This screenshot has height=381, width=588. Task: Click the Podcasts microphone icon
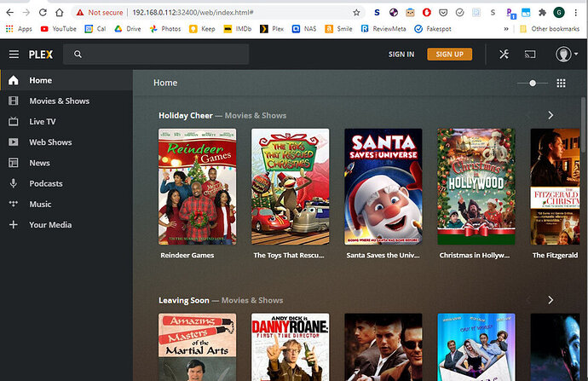click(14, 183)
